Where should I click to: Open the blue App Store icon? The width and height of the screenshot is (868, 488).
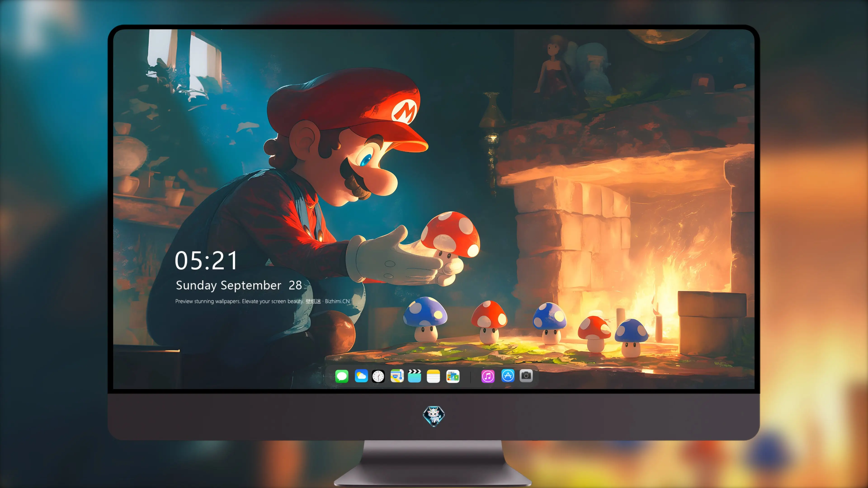click(508, 376)
